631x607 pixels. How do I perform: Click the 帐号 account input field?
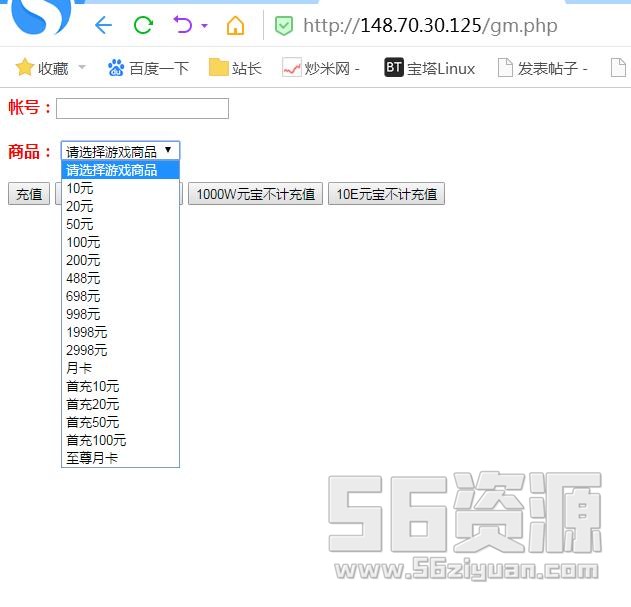pyautogui.click(x=142, y=108)
